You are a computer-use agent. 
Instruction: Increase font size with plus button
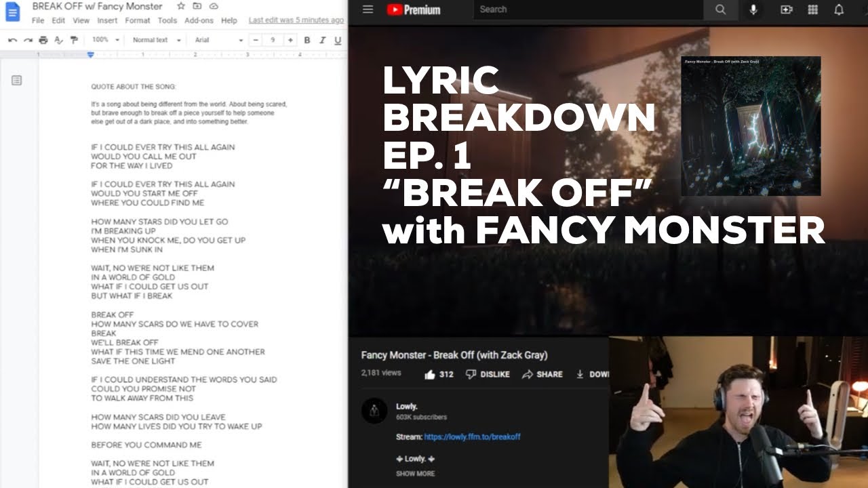(290, 41)
